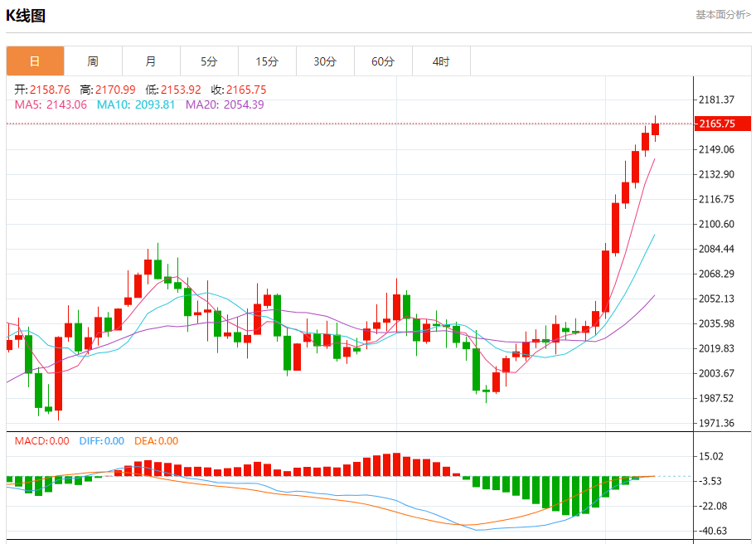Open the 基本面分析 link
Screen dimensions: 756x544
[x=723, y=15]
